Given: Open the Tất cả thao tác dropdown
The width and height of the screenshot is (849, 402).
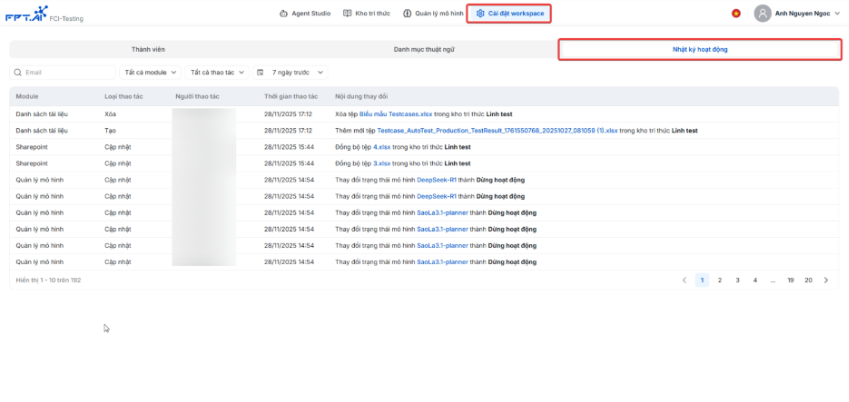Looking at the screenshot, I should pos(216,72).
